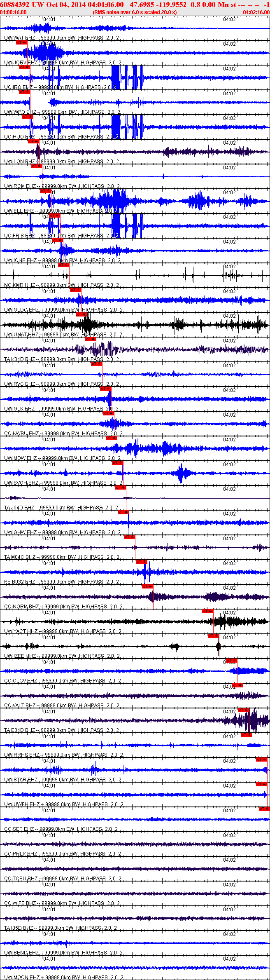Select the CC PRLK BHZ station label
Viewport: 270px width, 980px height.
63,853
